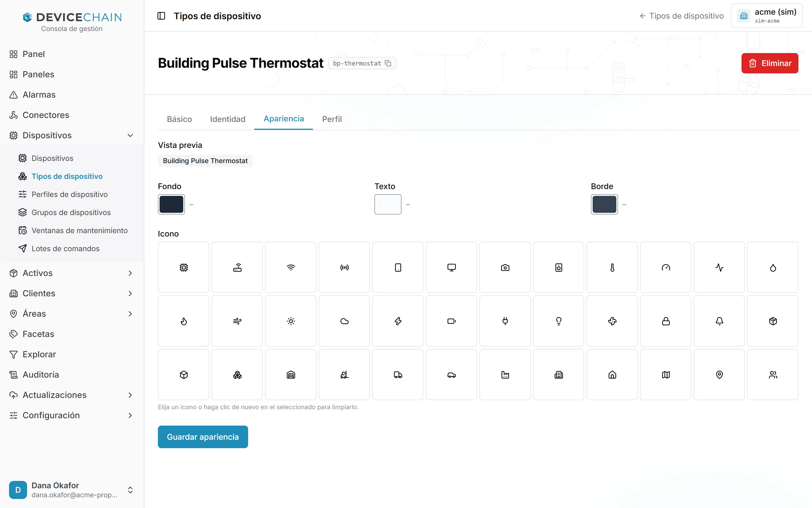812x508 pixels.
Task: Open the Texto color swatch
Action: coord(388,204)
